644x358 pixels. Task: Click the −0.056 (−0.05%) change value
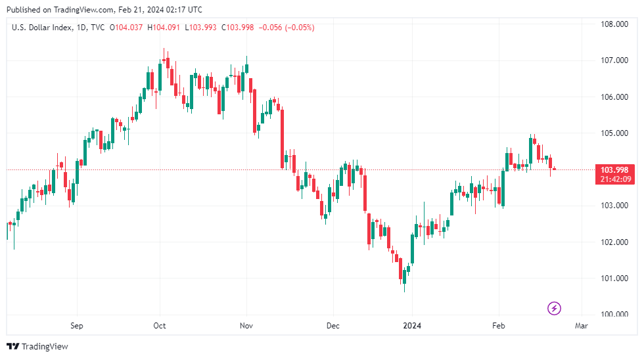pyautogui.click(x=287, y=28)
